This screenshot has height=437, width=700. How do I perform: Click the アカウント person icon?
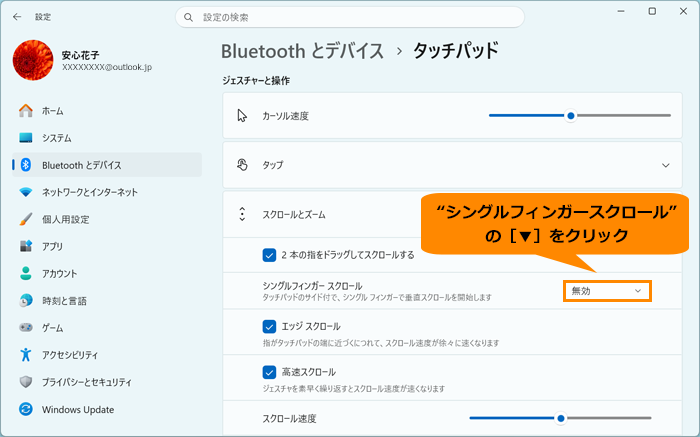[x=26, y=273]
